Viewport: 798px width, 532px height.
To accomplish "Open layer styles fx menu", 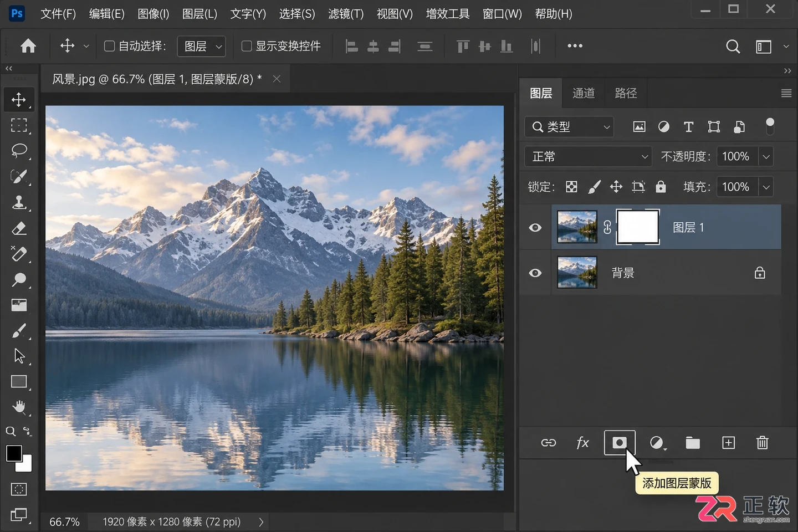I will point(582,443).
